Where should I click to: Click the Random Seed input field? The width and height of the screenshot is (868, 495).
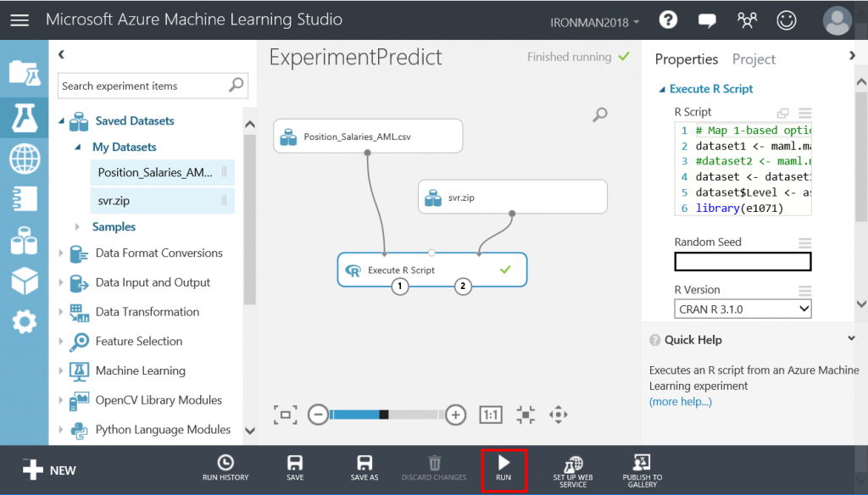pos(743,261)
